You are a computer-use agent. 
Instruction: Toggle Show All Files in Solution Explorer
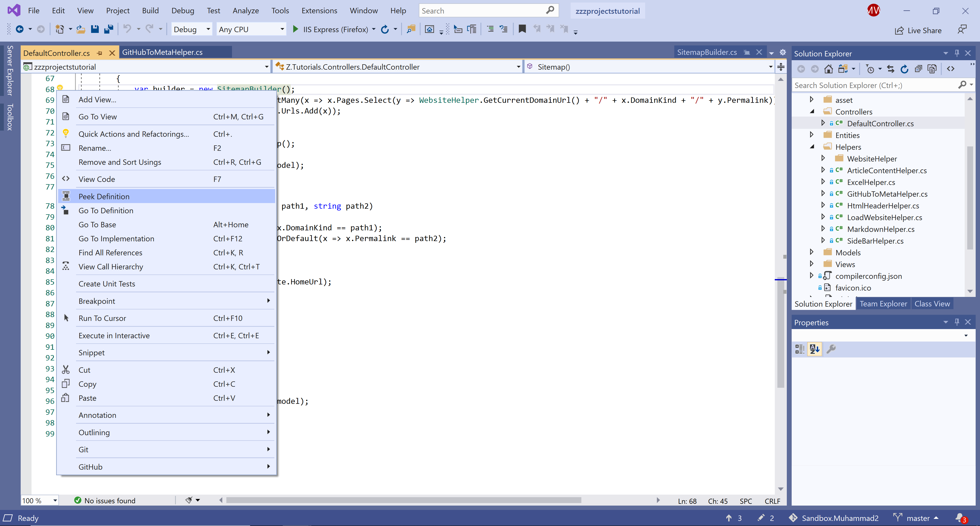932,69
